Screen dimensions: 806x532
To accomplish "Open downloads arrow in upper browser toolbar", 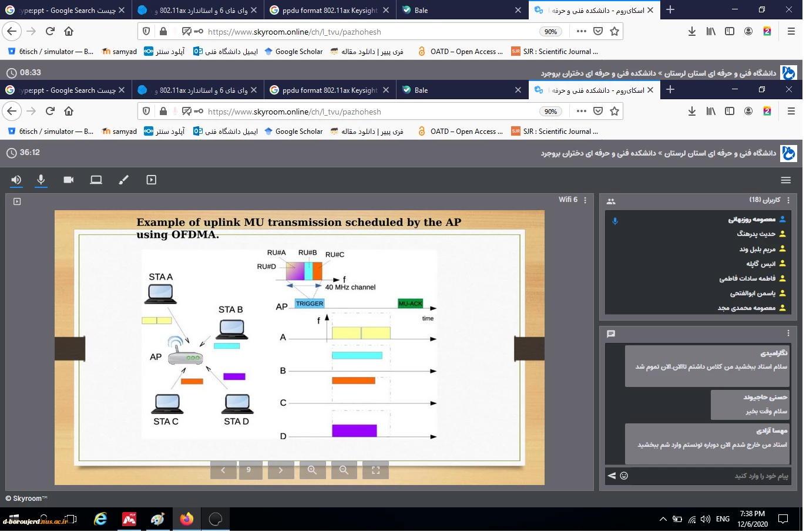I will pos(692,32).
